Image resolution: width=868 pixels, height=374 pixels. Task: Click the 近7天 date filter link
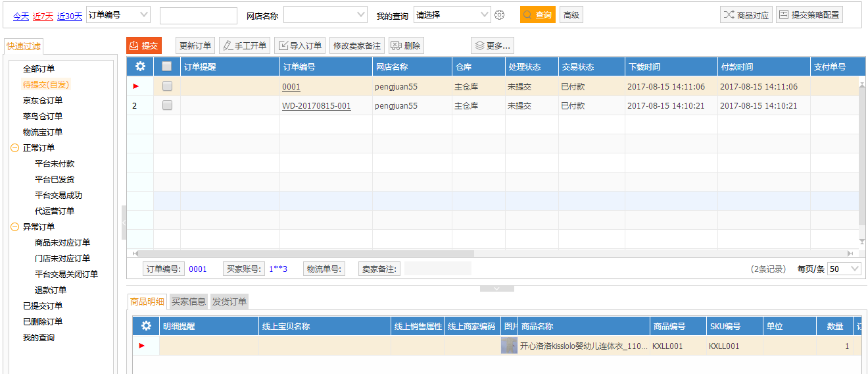coord(43,16)
